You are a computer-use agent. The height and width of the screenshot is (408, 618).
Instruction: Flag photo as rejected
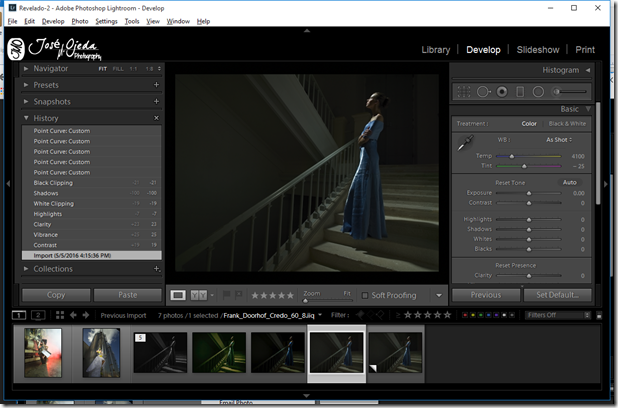point(238,295)
